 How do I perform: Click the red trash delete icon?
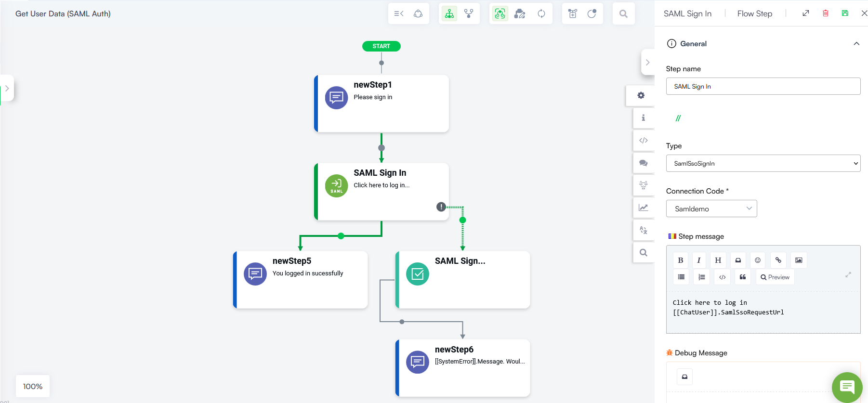[825, 13]
